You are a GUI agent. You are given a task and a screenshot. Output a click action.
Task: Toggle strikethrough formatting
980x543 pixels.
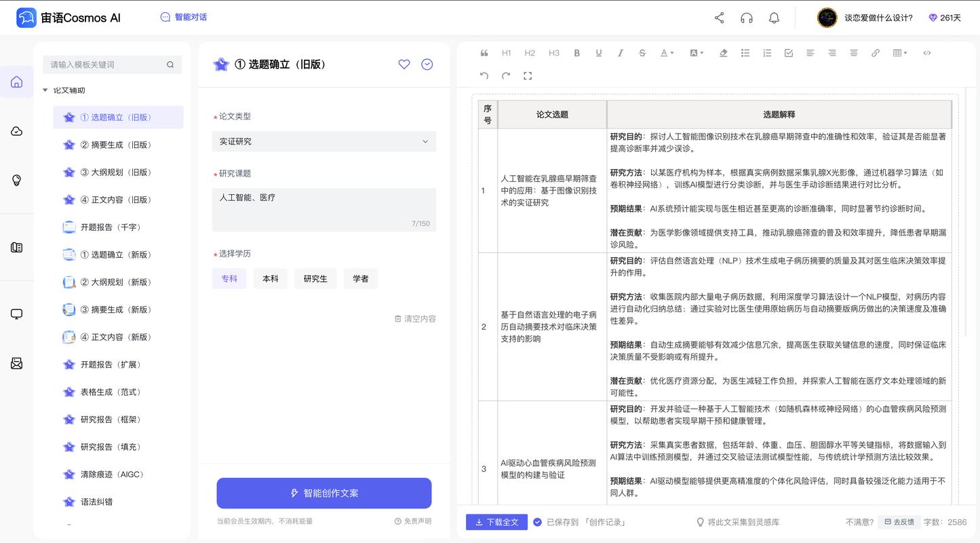pyautogui.click(x=642, y=53)
